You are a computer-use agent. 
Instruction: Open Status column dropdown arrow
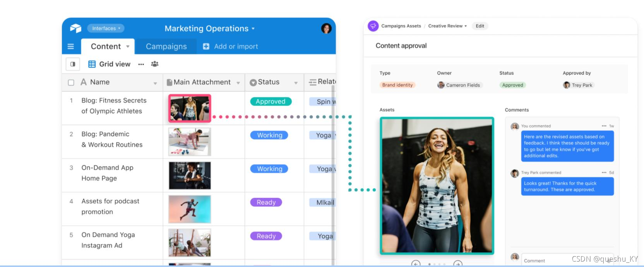(296, 83)
